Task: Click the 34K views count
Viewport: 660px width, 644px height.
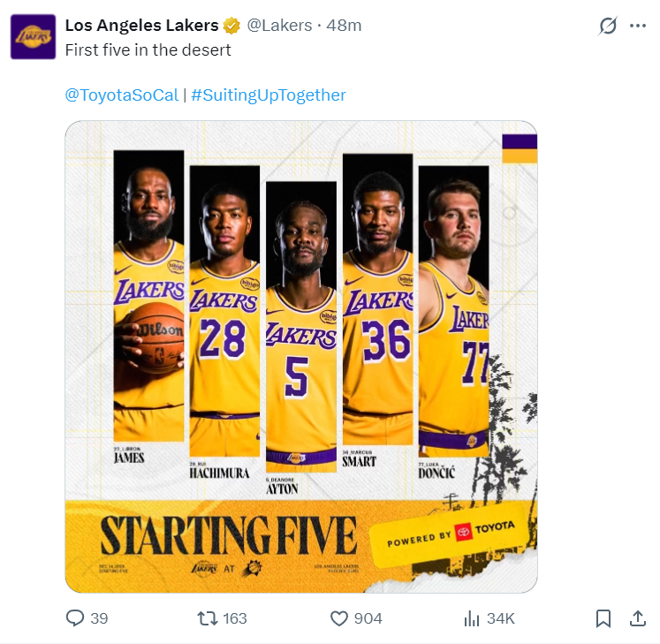Action: pyautogui.click(x=500, y=618)
